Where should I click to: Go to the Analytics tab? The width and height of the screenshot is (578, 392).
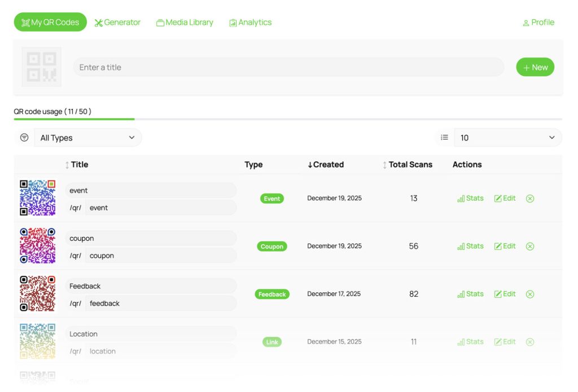click(x=250, y=23)
